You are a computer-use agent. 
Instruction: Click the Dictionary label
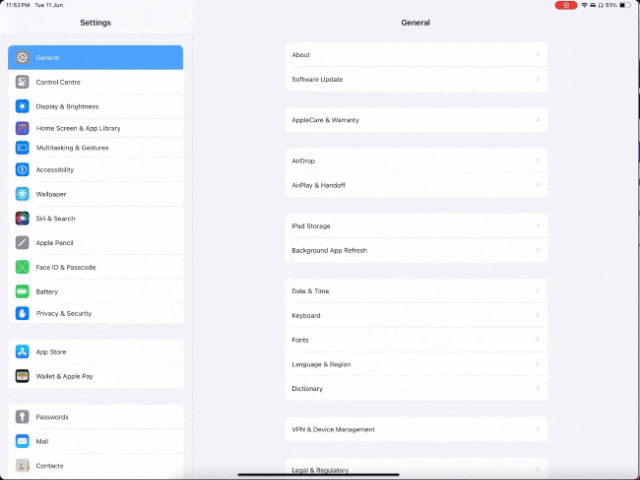307,389
